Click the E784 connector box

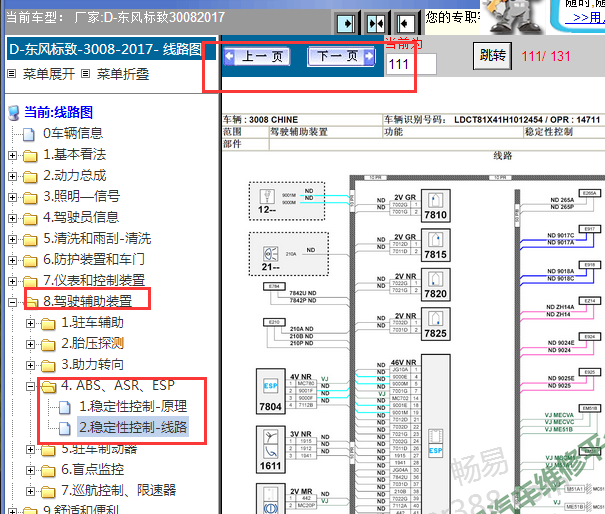(274, 286)
